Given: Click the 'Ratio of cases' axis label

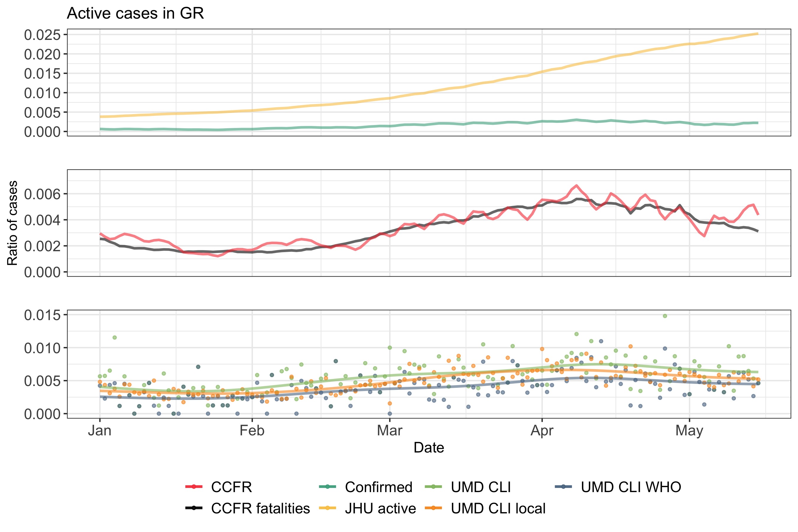Looking at the screenshot, I should pos(12,223).
